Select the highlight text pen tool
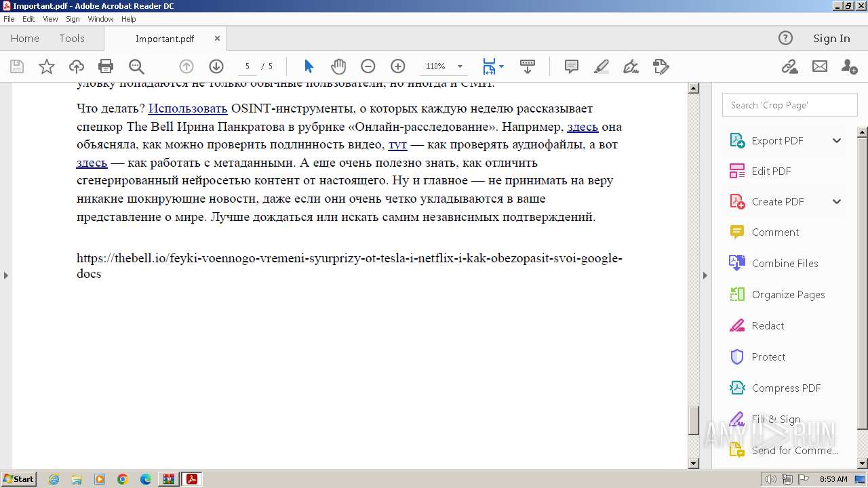Viewport: 868px width, 488px height. click(x=601, y=66)
